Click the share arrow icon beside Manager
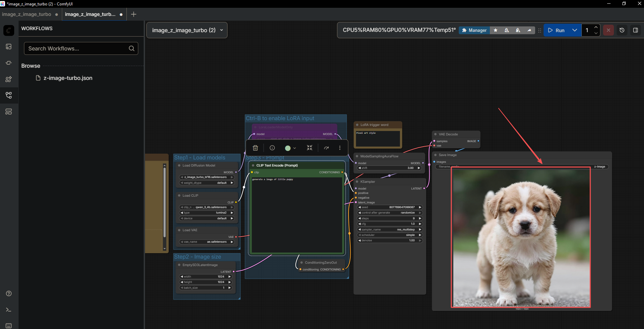 point(529,30)
